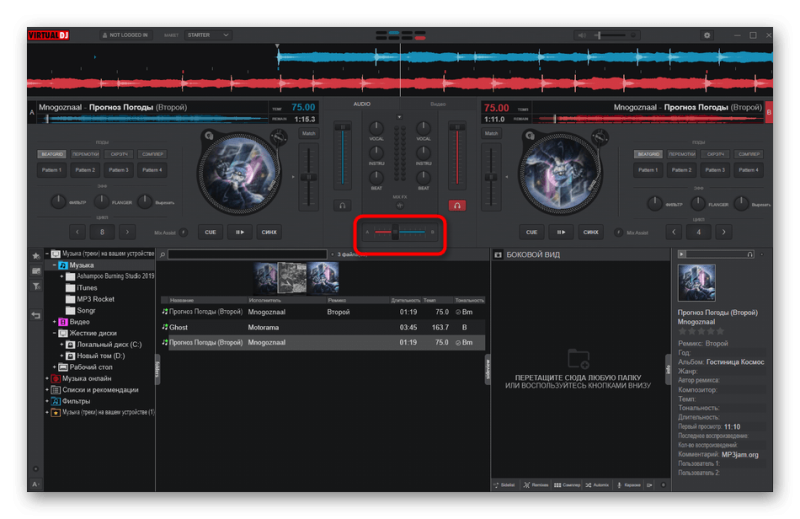Open the STARTER layout dropdown
The height and width of the screenshot is (519, 800).
[208, 35]
